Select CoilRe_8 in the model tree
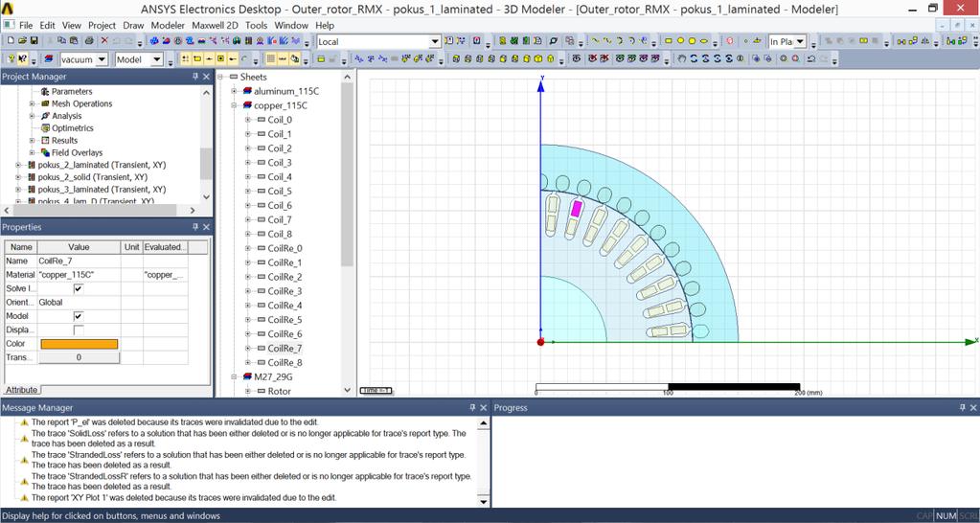 point(285,362)
